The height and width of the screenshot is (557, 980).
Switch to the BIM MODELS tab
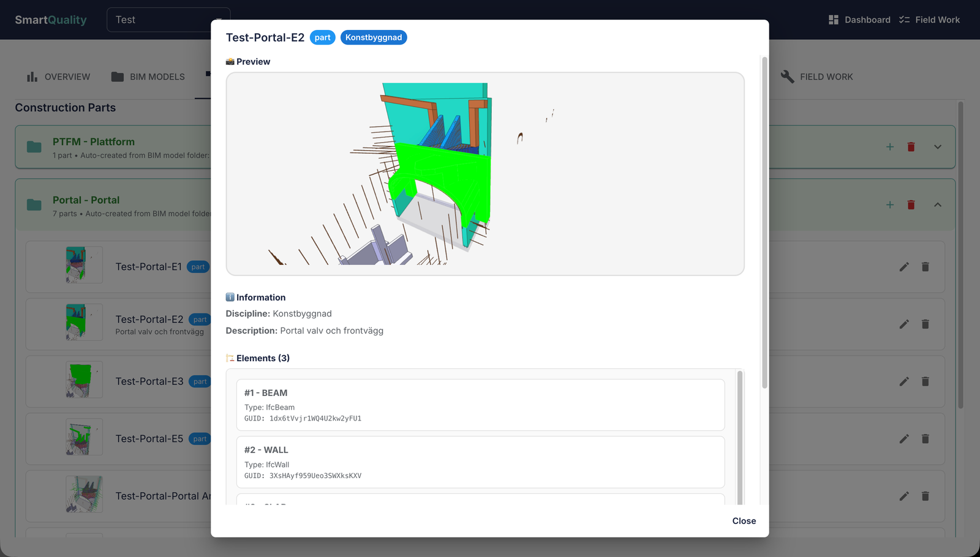148,77
